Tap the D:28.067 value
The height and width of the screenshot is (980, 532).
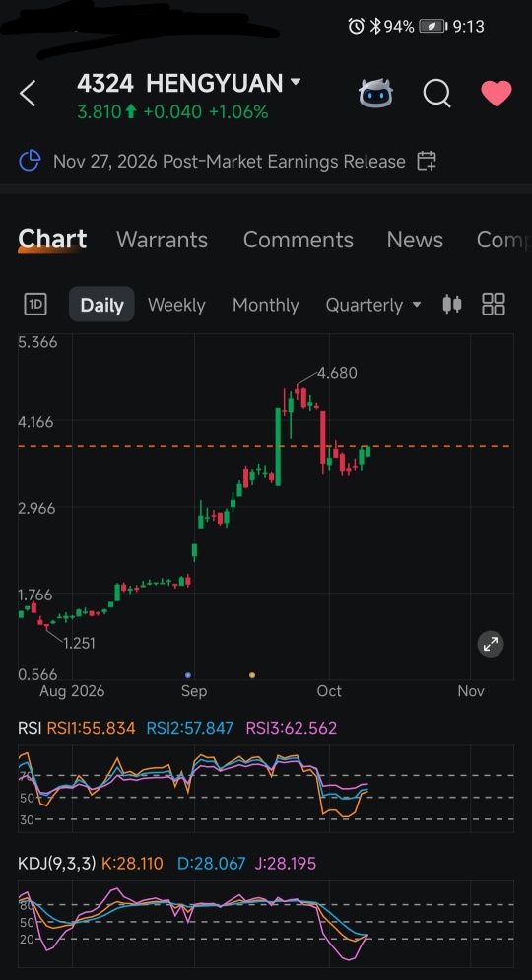tap(211, 864)
